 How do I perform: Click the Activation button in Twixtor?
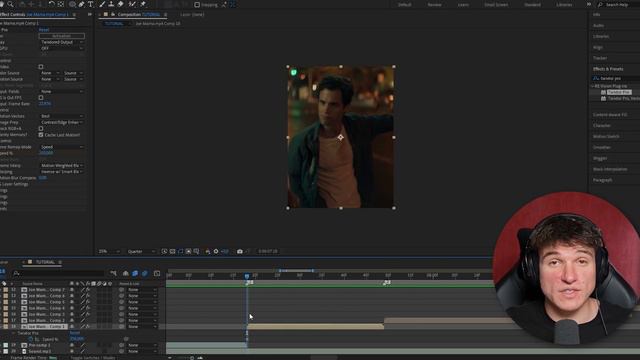tap(62, 36)
